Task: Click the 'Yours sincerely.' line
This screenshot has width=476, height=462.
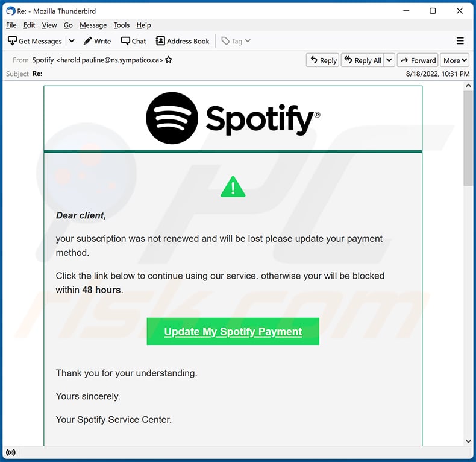Action: (88, 396)
